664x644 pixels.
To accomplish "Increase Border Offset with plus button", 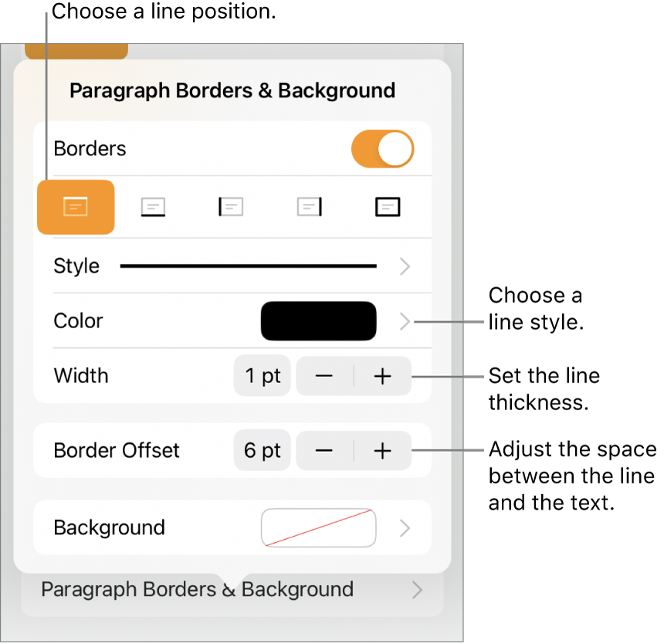I will tap(383, 451).
